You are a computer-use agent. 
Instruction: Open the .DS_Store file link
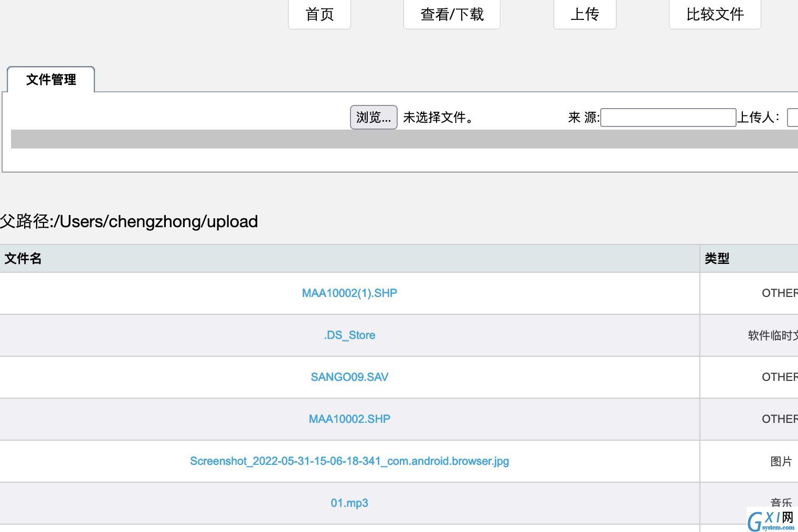(349, 335)
